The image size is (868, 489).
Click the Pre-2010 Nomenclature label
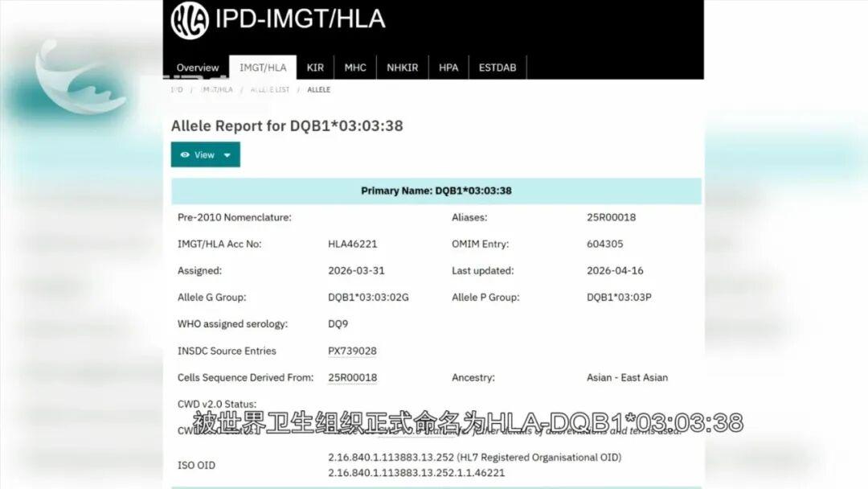click(234, 217)
